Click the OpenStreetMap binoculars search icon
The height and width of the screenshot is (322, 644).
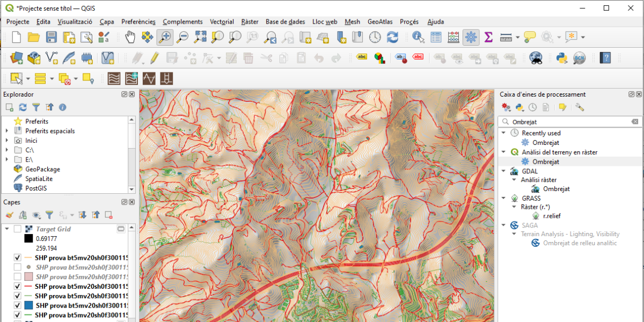536,57
